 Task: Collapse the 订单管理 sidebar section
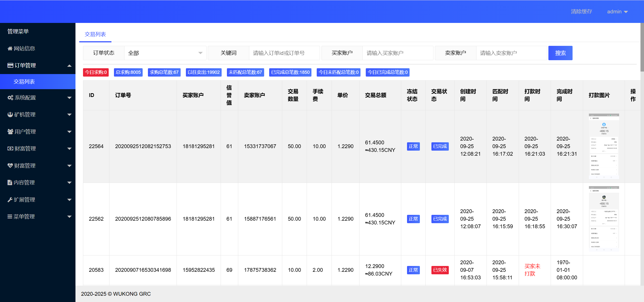[x=70, y=65]
